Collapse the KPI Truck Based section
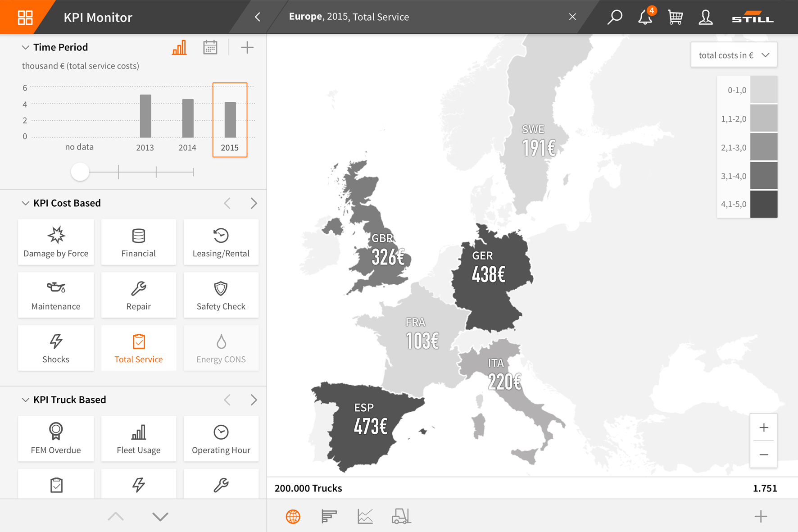Viewport: 798px width, 532px height. click(x=25, y=400)
